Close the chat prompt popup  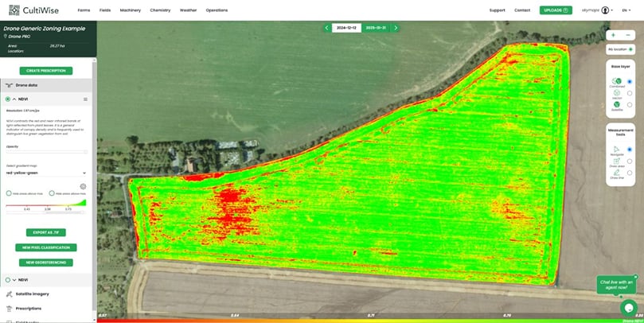click(635, 277)
